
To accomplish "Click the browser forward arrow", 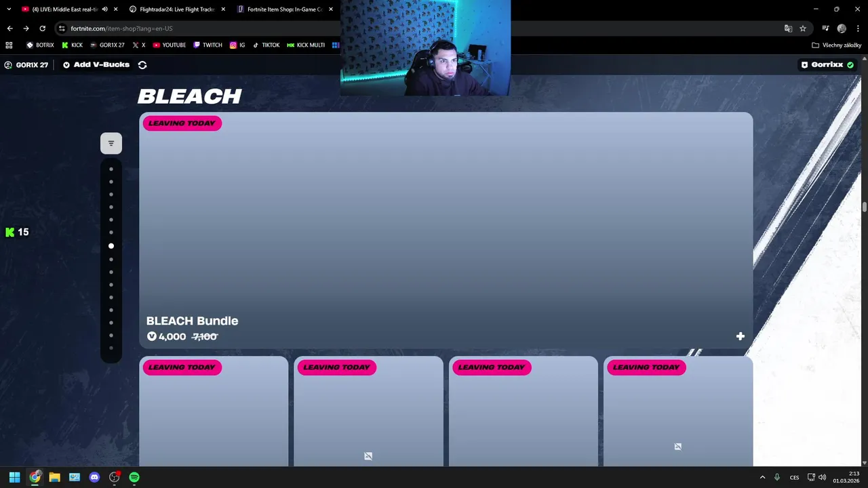I will tap(26, 28).
